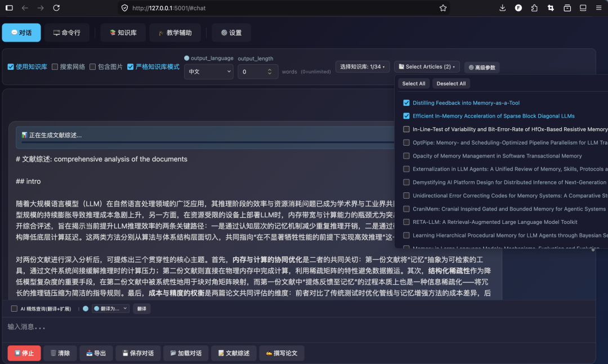This screenshot has width=608, height=364.
Task: Open the container box icon in the browser toolbar
Action: (x=567, y=8)
